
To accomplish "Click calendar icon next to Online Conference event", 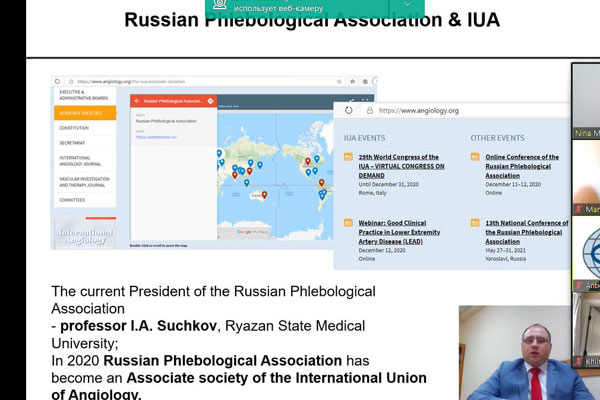I will click(x=475, y=157).
